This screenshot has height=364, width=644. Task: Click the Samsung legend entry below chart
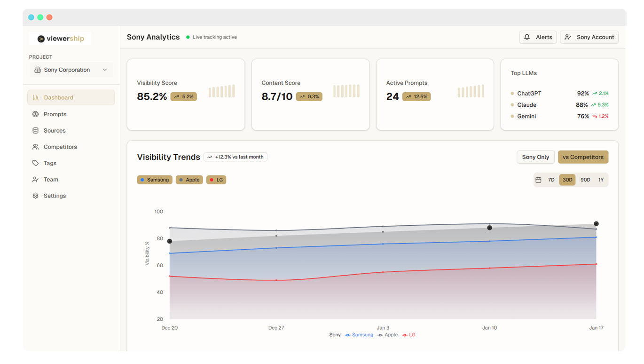pos(359,335)
